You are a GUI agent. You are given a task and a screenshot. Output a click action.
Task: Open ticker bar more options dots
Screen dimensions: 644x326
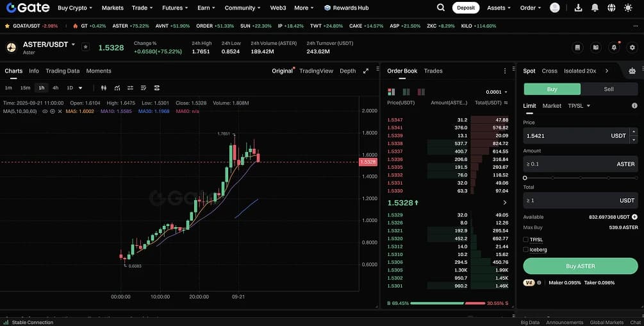pyautogui.click(x=636, y=26)
